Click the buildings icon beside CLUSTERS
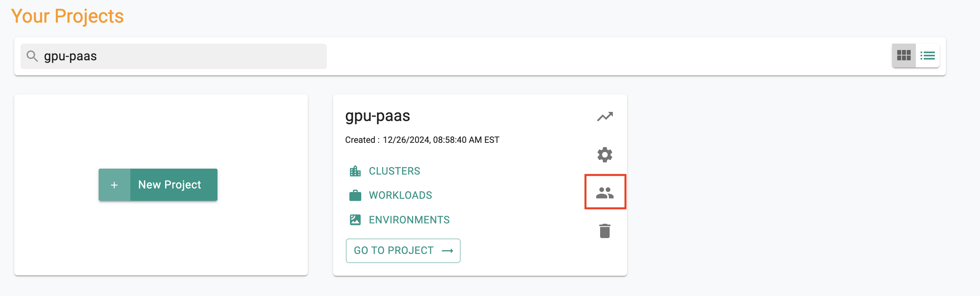The height and width of the screenshot is (296, 980). click(x=355, y=171)
